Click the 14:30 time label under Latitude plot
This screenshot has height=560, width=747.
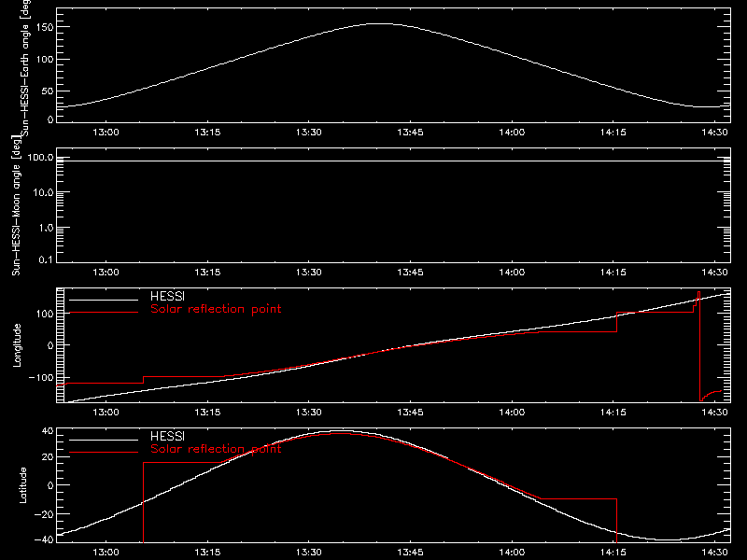(x=714, y=553)
